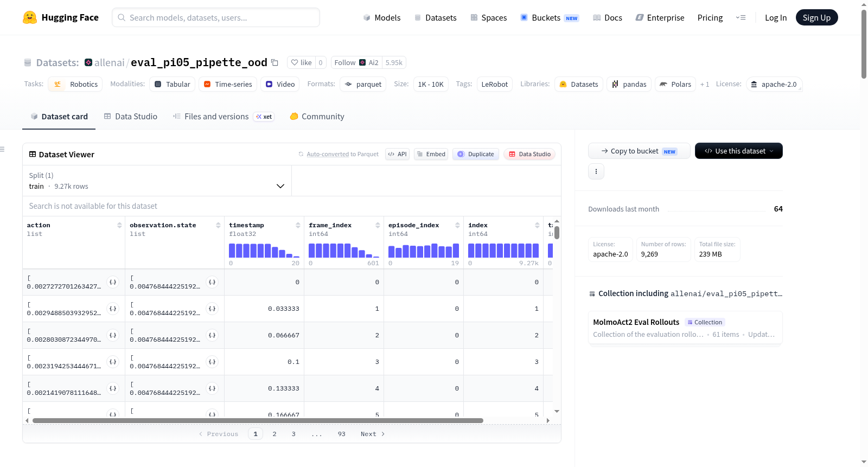Sort the episode_index column using its arrows
Image resolution: width=868 pixels, height=467 pixels.
tap(457, 225)
